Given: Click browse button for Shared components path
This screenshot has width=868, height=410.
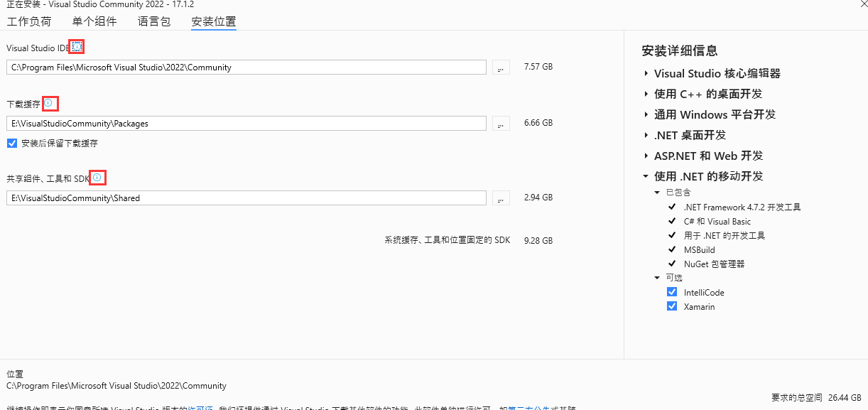Looking at the screenshot, I should pos(501,198).
